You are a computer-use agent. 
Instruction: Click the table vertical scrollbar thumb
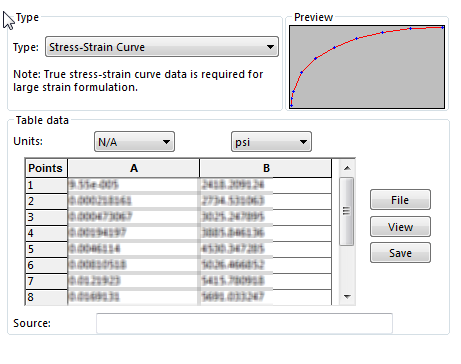tap(347, 211)
